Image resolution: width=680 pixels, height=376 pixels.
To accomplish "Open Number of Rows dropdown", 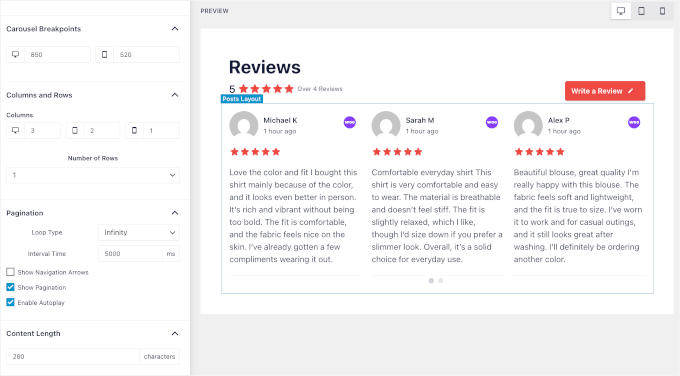I will (x=93, y=175).
